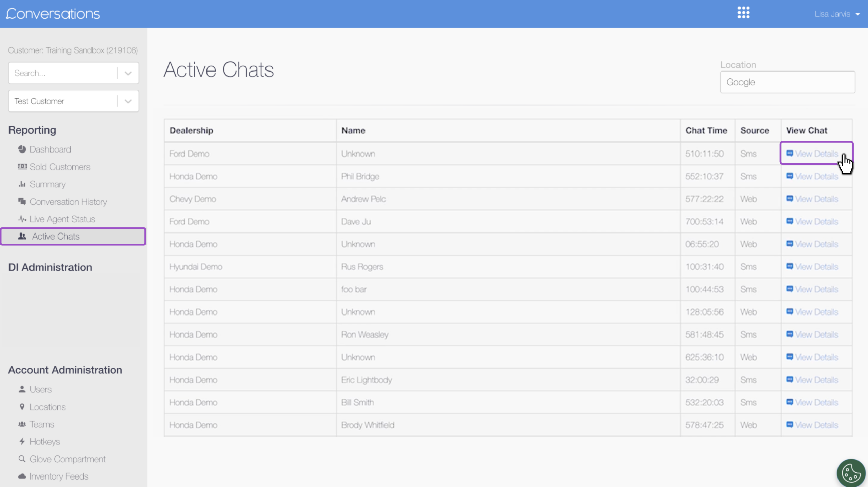Open the Glove Compartment page
This screenshot has height=487, width=868.
67,459
